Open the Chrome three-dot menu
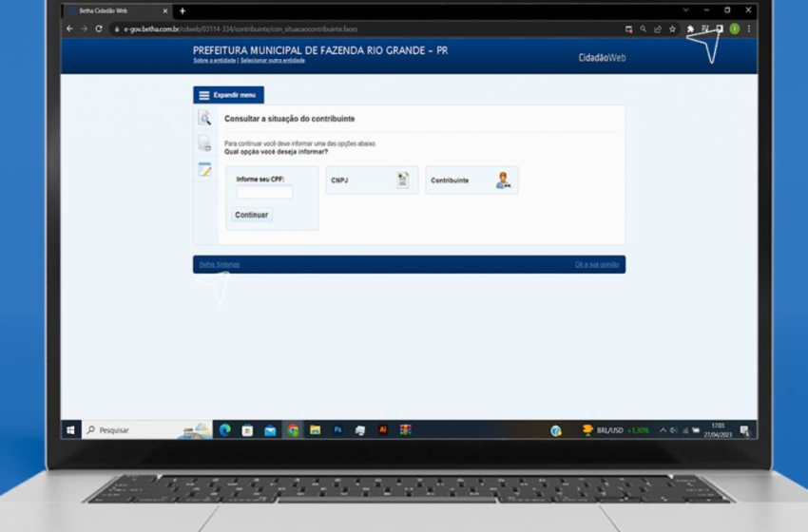The image size is (808, 532). [749, 29]
